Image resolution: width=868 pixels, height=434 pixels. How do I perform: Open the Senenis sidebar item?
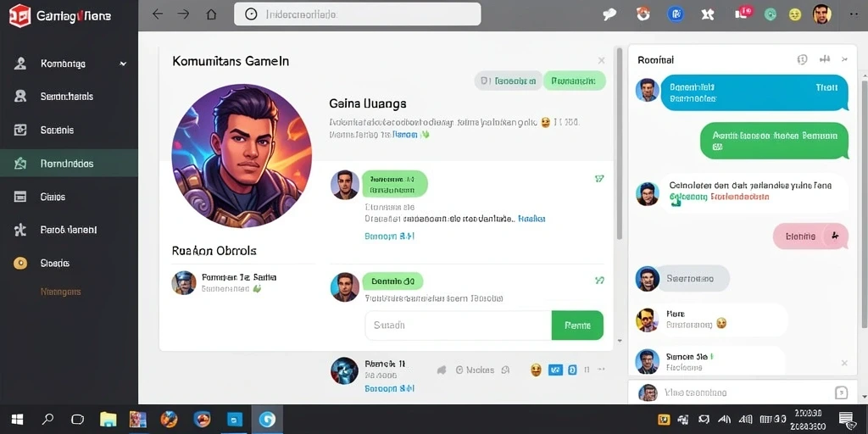tap(70, 130)
